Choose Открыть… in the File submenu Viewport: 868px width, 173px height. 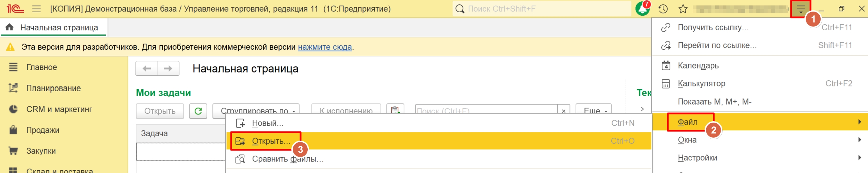[271, 141]
